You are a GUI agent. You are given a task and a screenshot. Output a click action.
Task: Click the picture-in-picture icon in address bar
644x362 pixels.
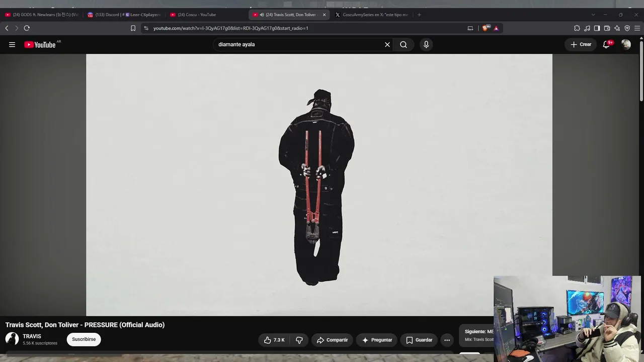[x=470, y=28]
